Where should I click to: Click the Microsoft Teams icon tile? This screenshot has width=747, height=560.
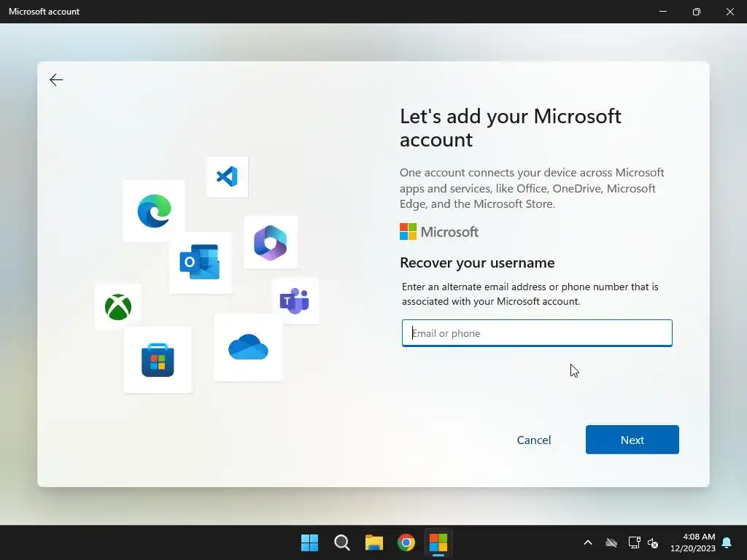tap(295, 300)
